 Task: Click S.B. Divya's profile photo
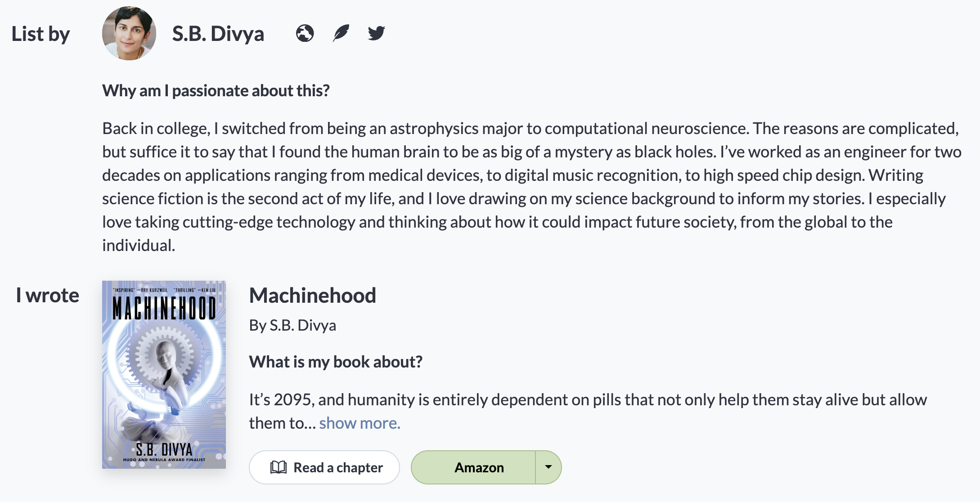(x=129, y=33)
